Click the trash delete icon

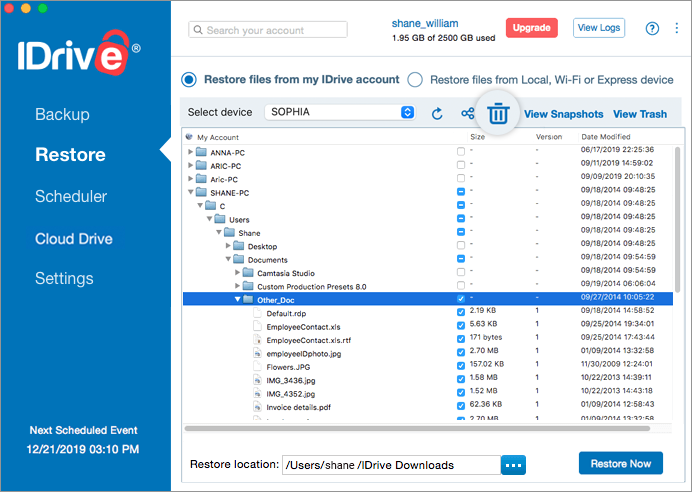pyautogui.click(x=498, y=113)
